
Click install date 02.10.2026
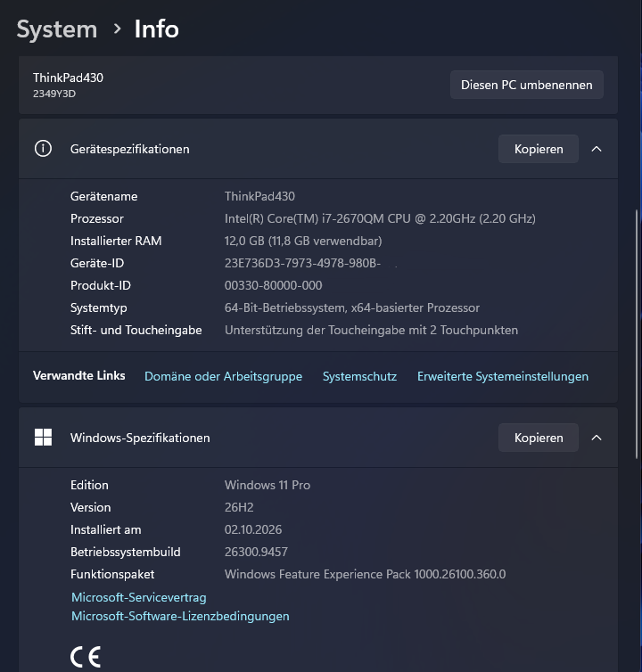point(253,529)
